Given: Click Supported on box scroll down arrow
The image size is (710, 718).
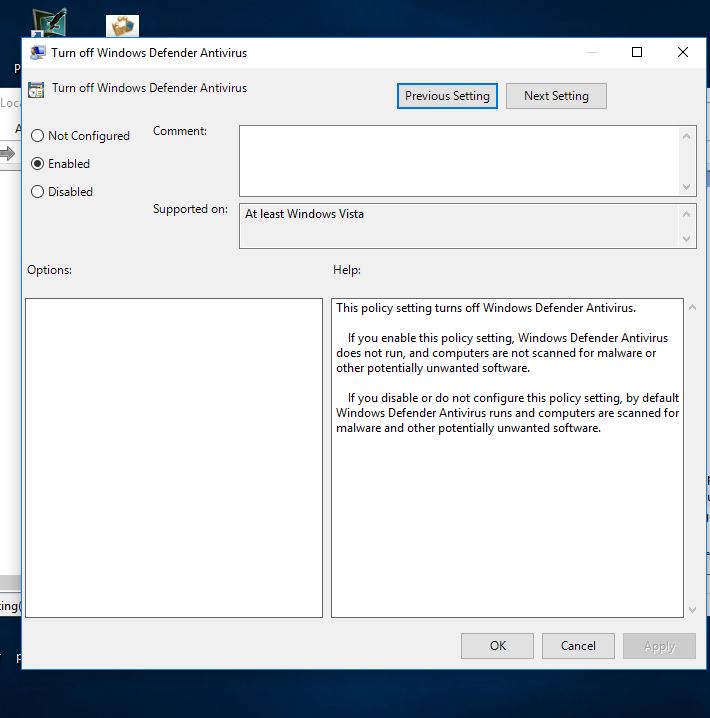Looking at the screenshot, I should click(686, 238).
